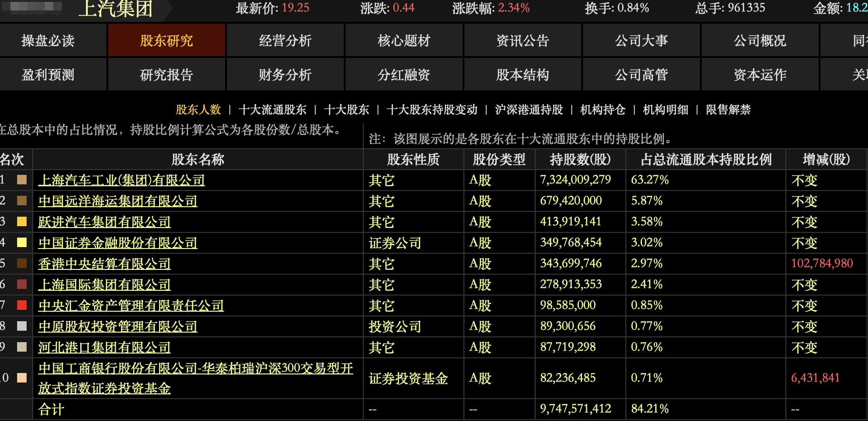Click 证券投资基金 nature cell

(x=408, y=379)
